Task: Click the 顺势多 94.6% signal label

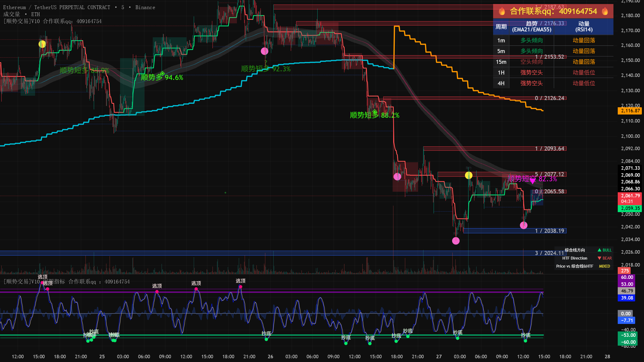Action: pyautogui.click(x=162, y=77)
